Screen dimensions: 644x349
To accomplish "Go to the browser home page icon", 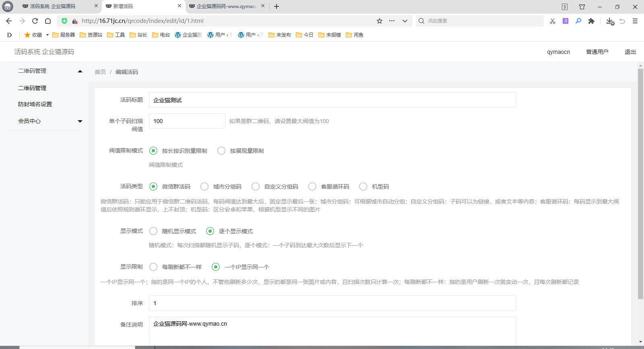I will click(x=48, y=21).
